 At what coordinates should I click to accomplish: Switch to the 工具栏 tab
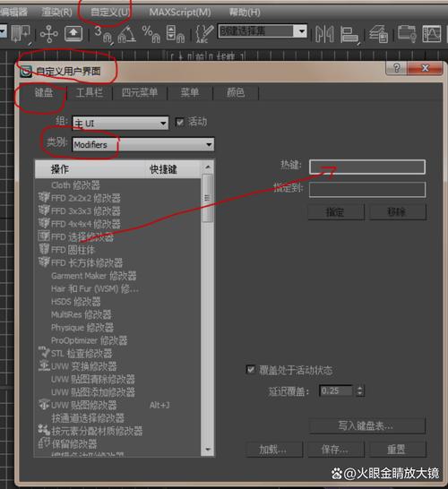point(90,92)
